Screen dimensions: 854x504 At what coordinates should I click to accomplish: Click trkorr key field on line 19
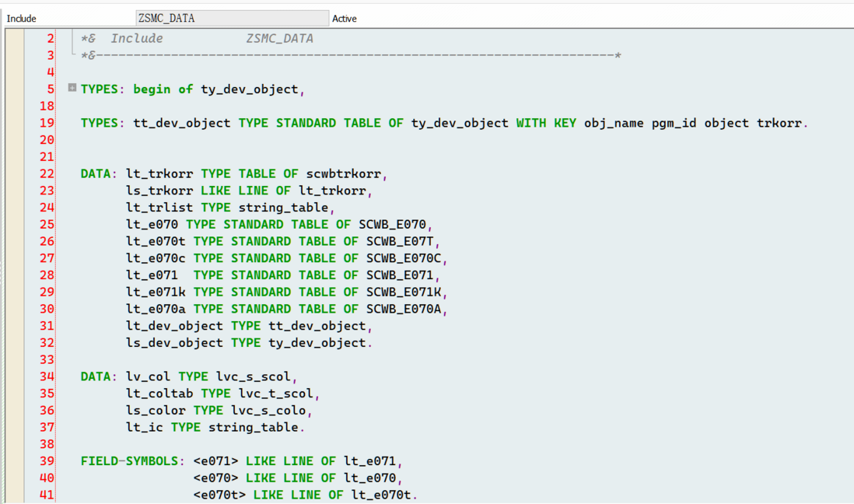coord(779,123)
